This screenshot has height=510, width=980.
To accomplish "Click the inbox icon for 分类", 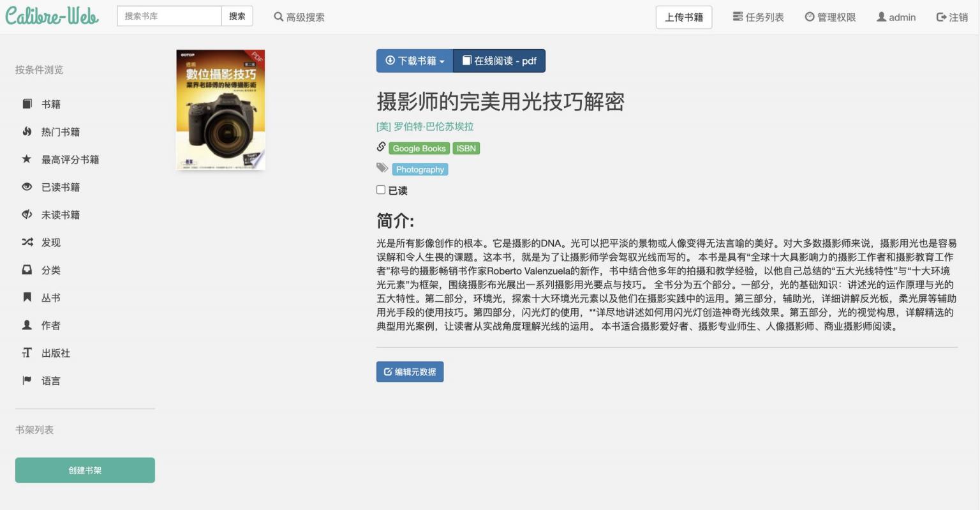I will click(x=27, y=270).
